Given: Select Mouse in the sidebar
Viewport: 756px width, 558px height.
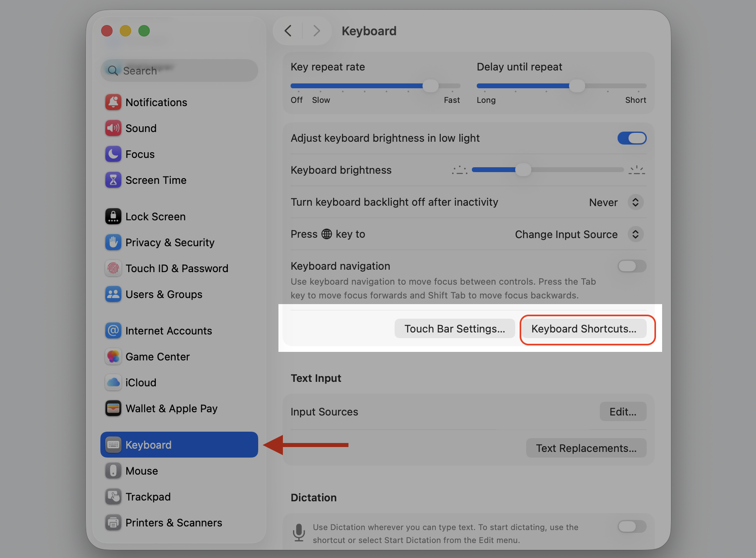Looking at the screenshot, I should click(x=179, y=471).
